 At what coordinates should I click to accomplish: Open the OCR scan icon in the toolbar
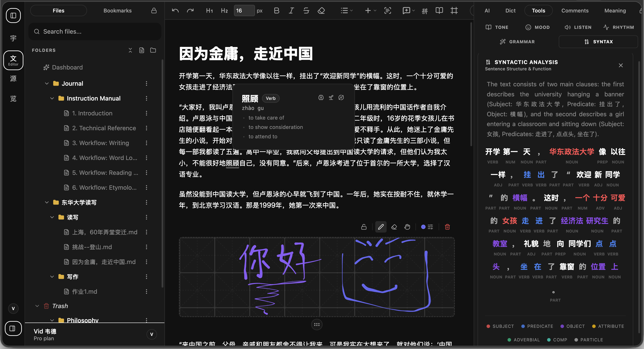(387, 10)
